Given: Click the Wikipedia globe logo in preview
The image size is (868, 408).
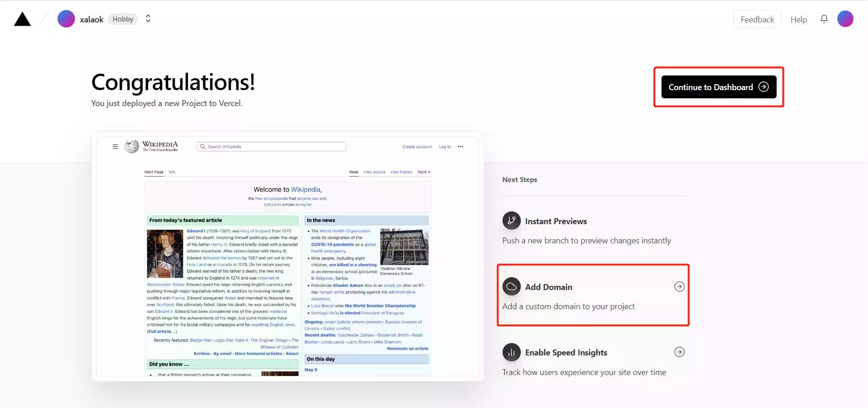Looking at the screenshot, I should (132, 146).
